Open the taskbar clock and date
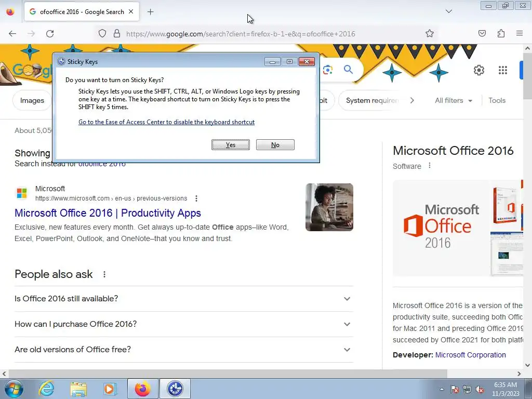The image size is (532, 399). pyautogui.click(x=506, y=389)
